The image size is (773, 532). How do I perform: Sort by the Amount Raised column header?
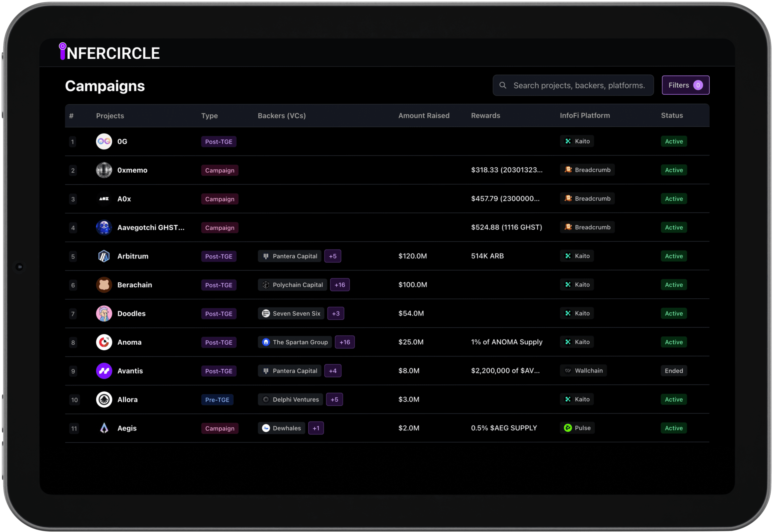click(x=424, y=115)
